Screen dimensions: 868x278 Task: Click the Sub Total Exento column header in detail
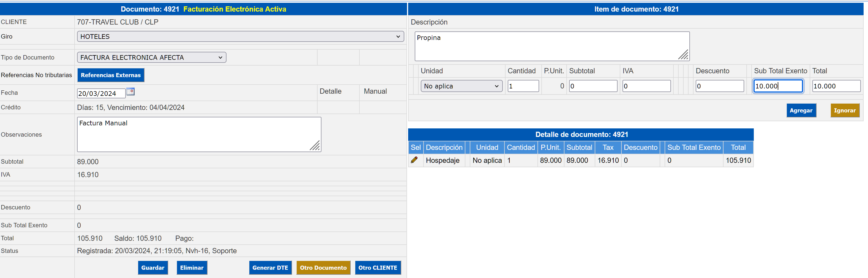pyautogui.click(x=694, y=147)
